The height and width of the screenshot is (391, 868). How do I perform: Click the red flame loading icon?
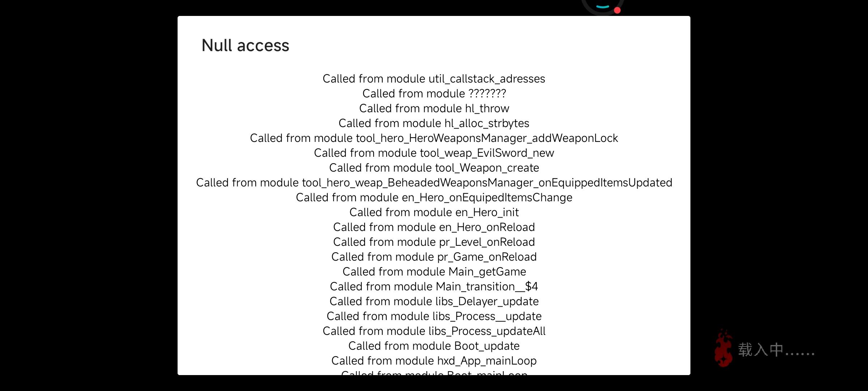pos(724,348)
